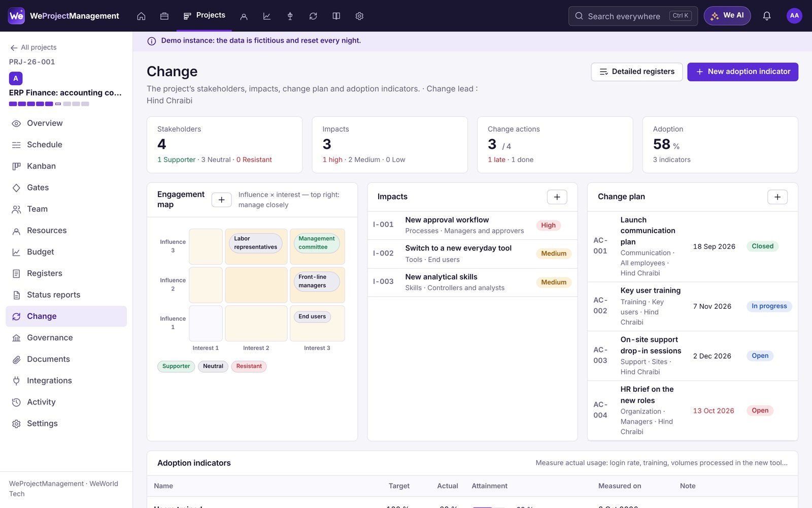This screenshot has width=812, height=508.
Task: Open the We AI assistant
Action: [727, 16]
